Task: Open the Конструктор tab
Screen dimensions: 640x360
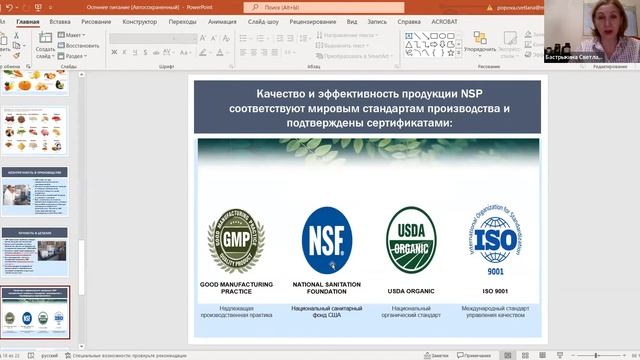Action: click(140, 22)
